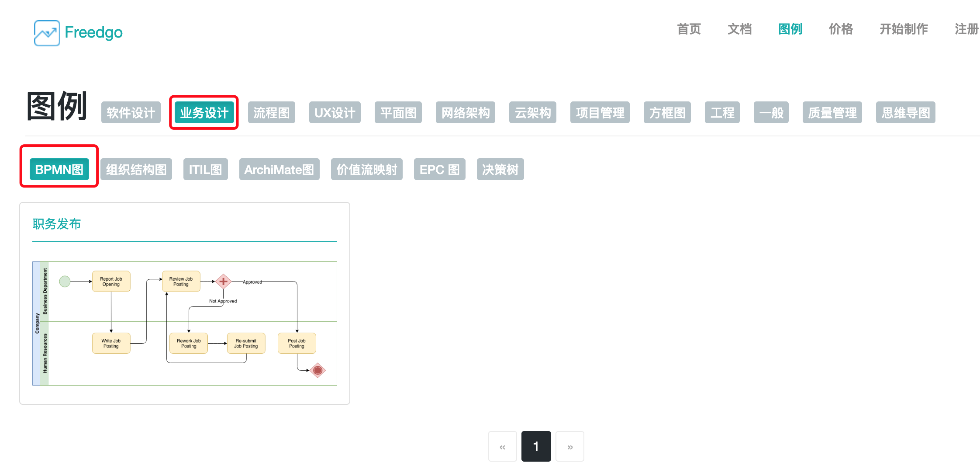This screenshot has width=980, height=473.
Task: Open the job posting BPMN diagram thumbnail
Action: click(185, 323)
